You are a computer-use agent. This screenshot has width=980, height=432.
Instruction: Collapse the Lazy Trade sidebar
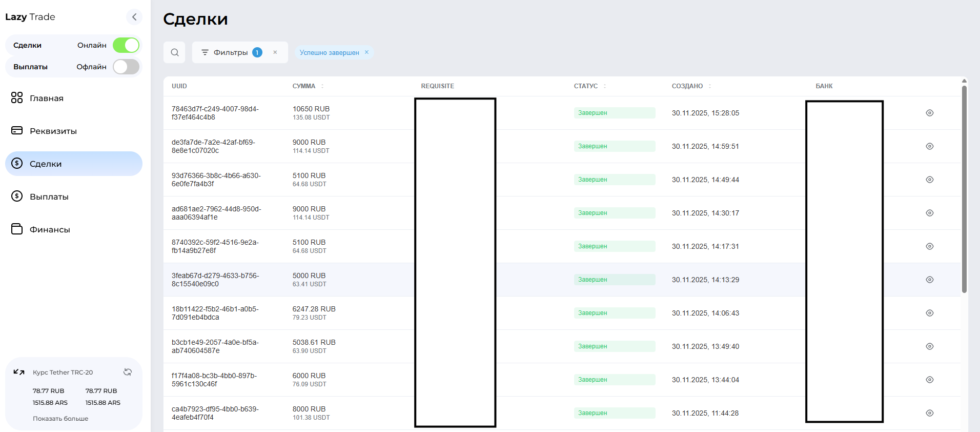click(134, 17)
